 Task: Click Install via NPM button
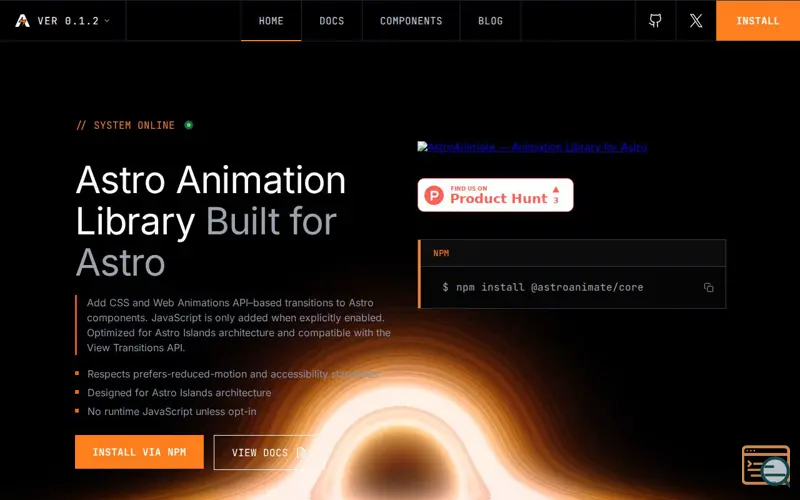(139, 452)
